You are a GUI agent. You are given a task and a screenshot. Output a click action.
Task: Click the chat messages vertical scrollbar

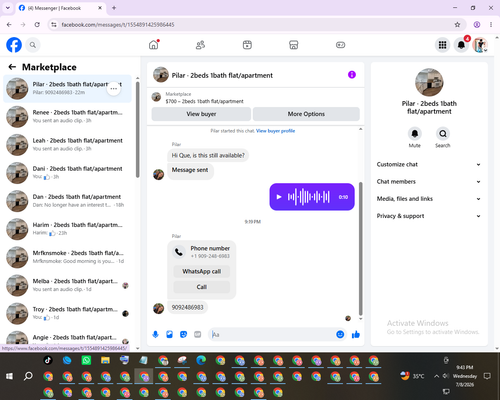coord(360,248)
